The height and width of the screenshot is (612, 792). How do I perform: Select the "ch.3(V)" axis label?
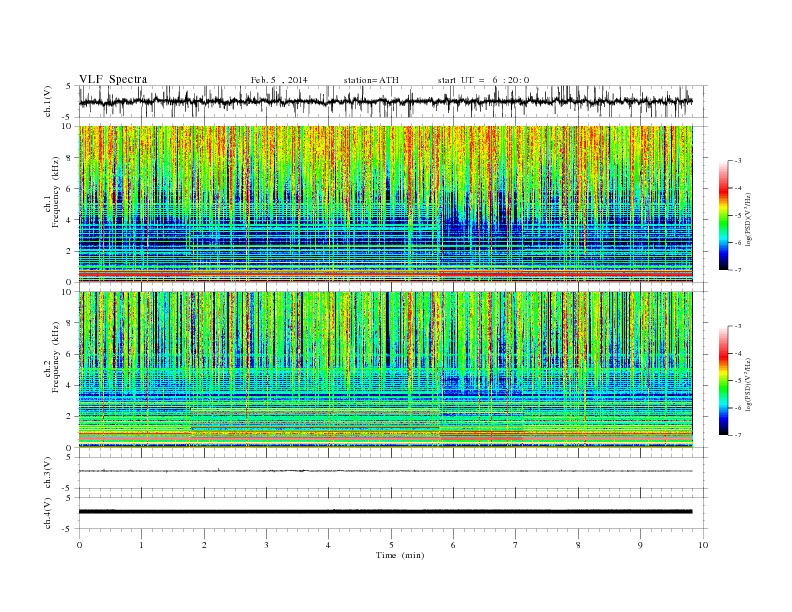point(48,473)
